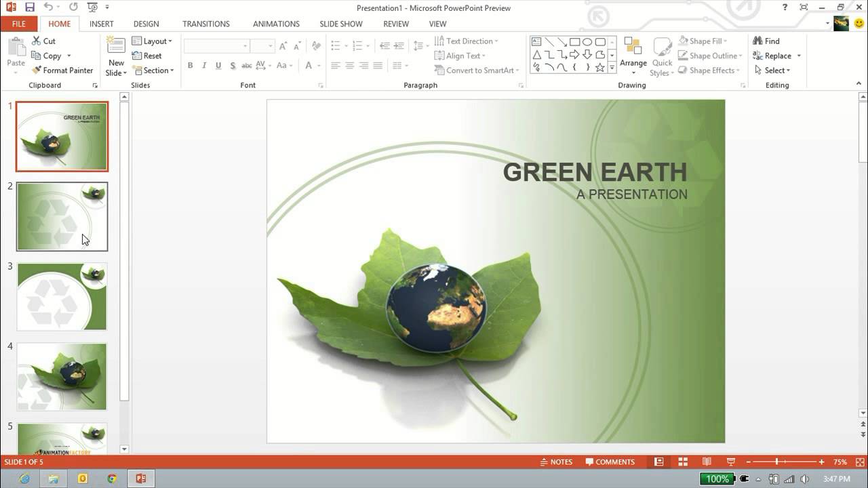
Task: Click the NOTES button in status bar
Action: (557, 462)
